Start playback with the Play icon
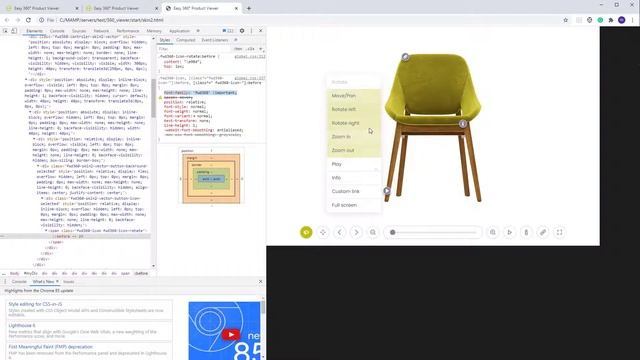640x360 pixels. pyautogui.click(x=509, y=232)
